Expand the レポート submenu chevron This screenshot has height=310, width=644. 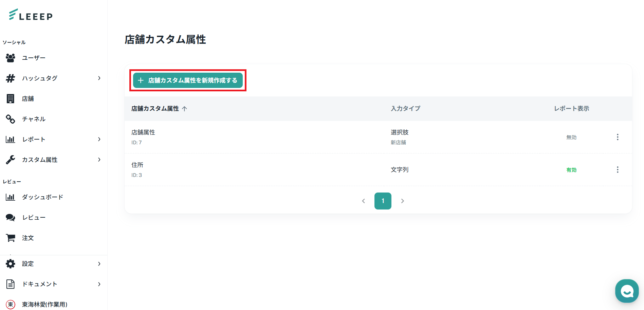(99, 140)
